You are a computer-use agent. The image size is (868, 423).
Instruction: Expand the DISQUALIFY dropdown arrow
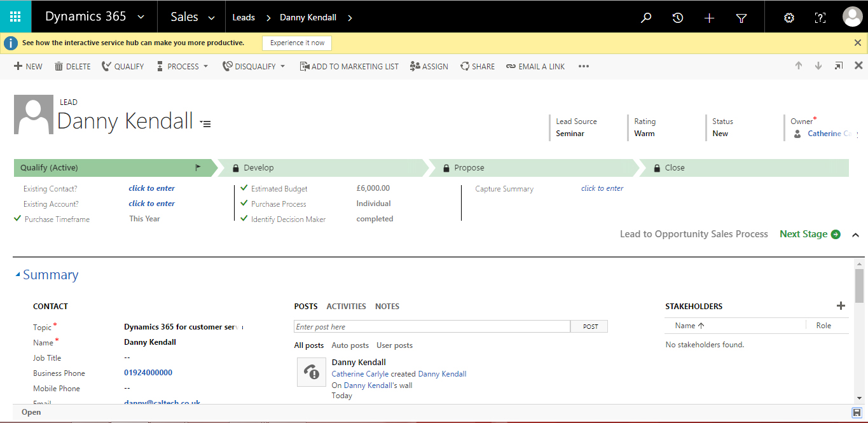click(x=283, y=66)
